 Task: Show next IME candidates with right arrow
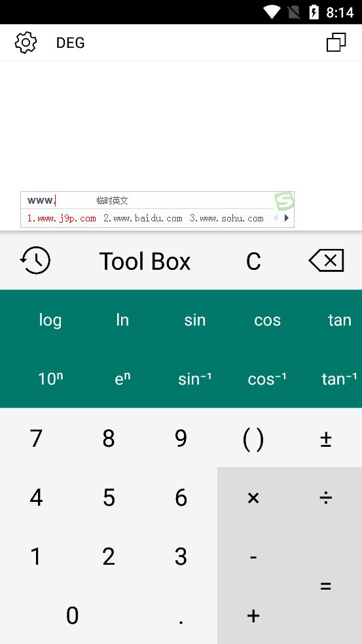coord(287,218)
